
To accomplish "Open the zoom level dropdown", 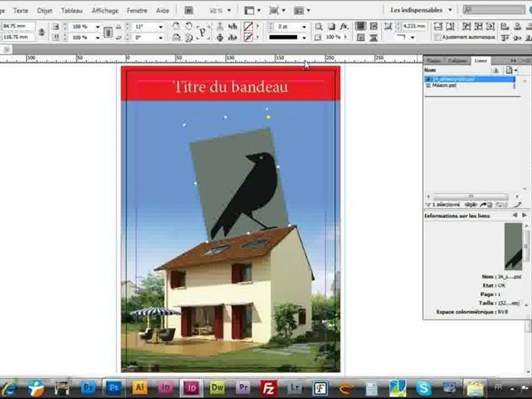I will [229, 11].
